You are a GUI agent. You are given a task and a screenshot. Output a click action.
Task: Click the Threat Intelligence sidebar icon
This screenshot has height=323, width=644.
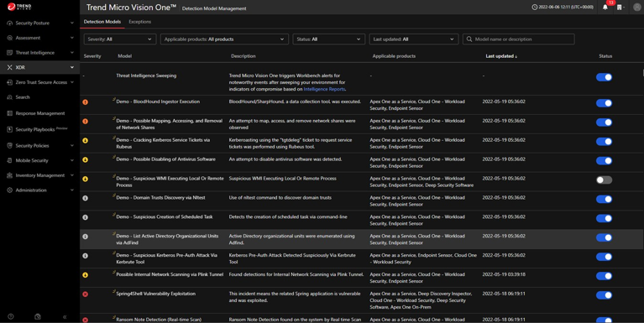[x=9, y=53]
